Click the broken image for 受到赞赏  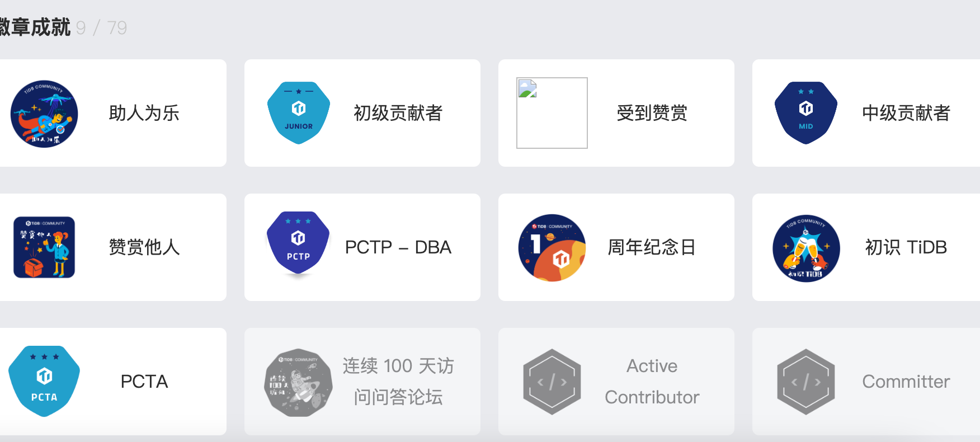[552, 113]
